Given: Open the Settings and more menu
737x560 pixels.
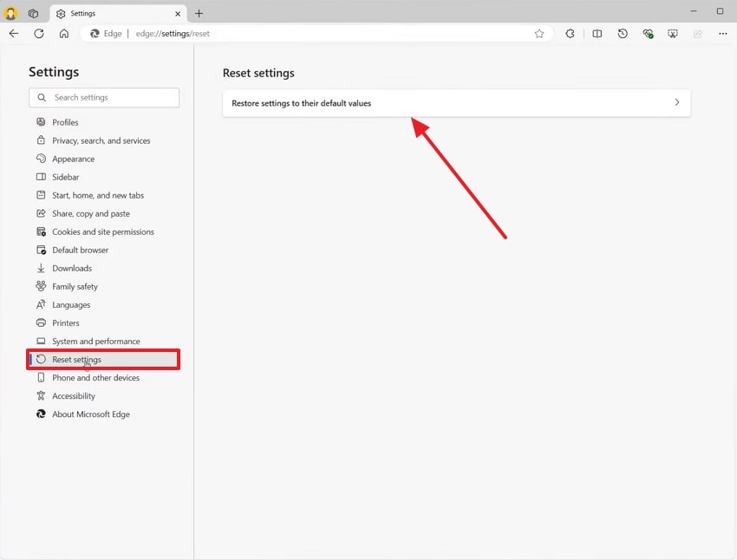Looking at the screenshot, I should [x=722, y=34].
